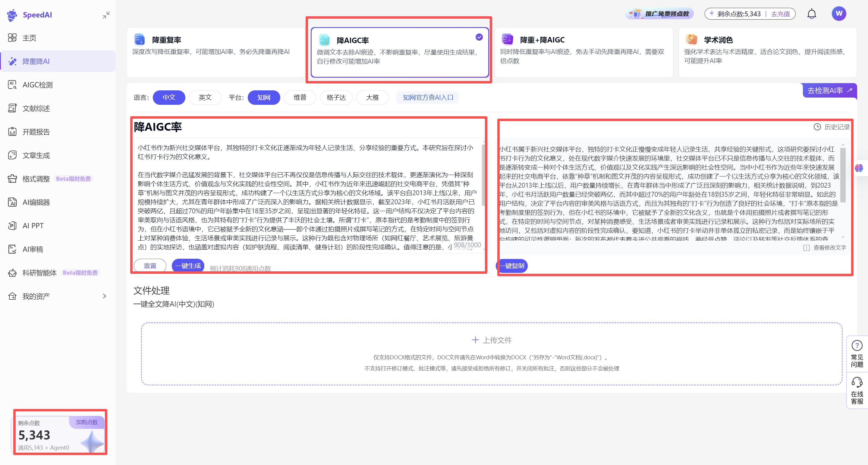The image size is (868, 465).
Task: Click the notification bell icon
Action: (x=811, y=14)
